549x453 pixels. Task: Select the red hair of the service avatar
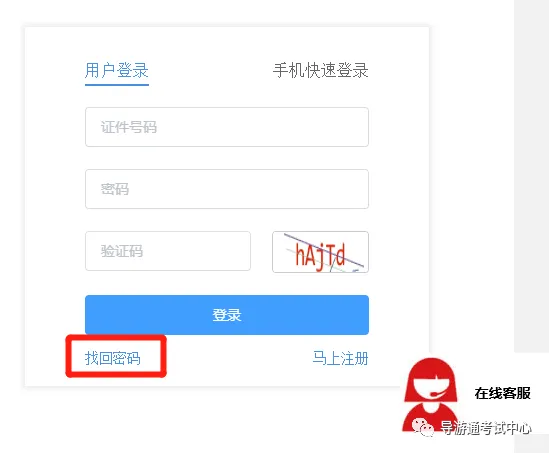(431, 368)
